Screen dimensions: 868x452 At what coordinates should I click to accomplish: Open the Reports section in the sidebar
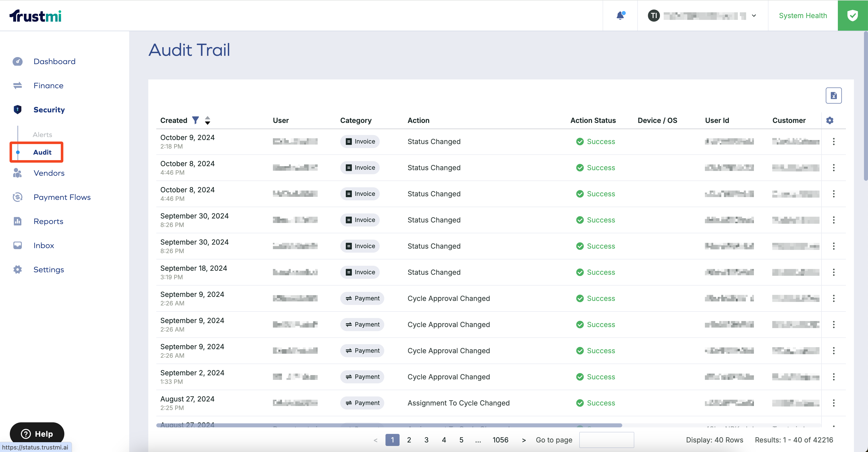tap(48, 221)
